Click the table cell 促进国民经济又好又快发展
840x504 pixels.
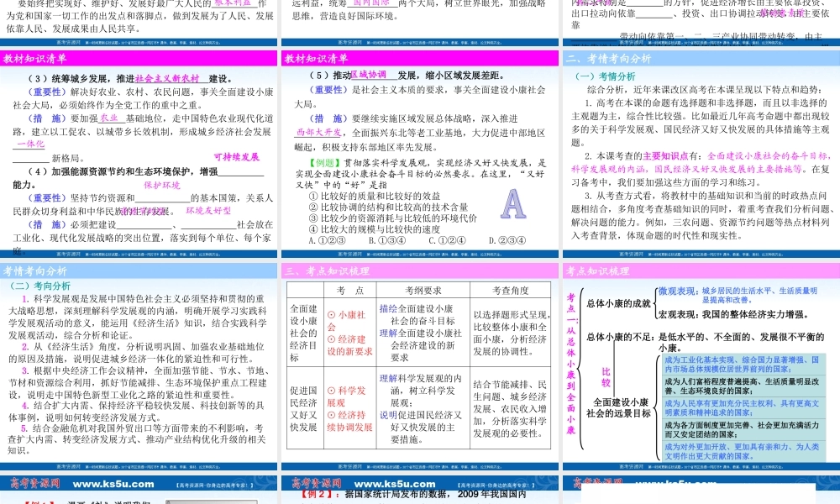coord(304,409)
